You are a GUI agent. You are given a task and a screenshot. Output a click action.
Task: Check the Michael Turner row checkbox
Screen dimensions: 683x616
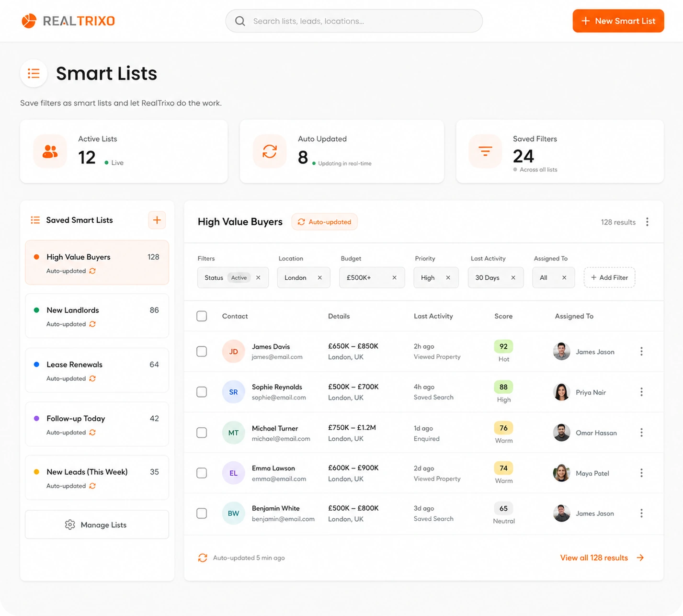(202, 433)
